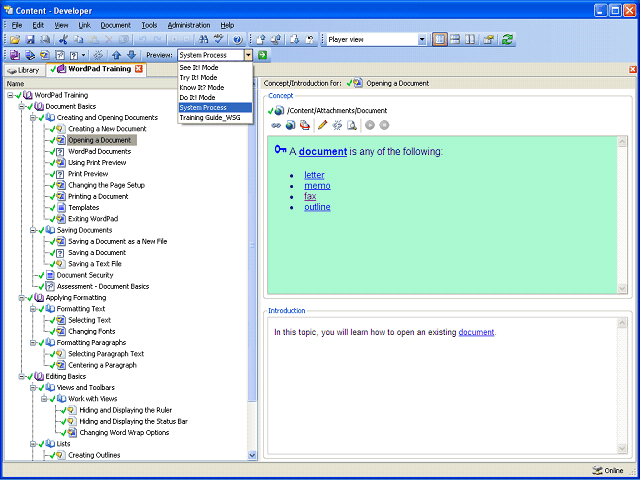640x480 pixels.
Task: Click outline tree scrollbar down arrow
Action: pos(252,455)
